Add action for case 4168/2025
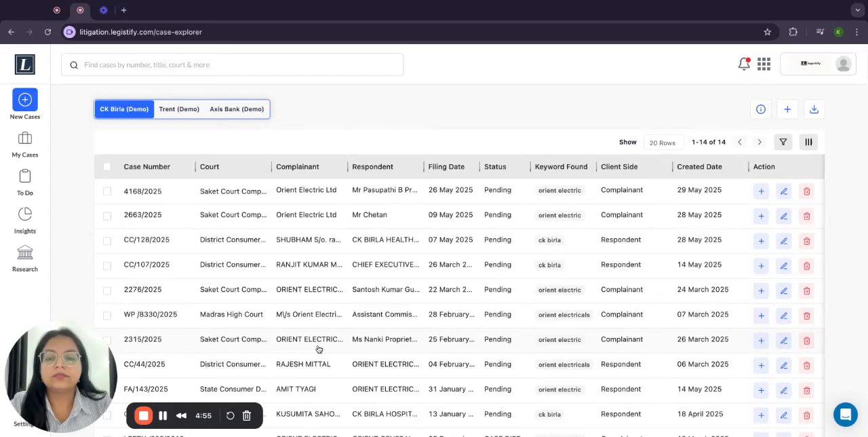This screenshot has width=868, height=437. click(761, 191)
